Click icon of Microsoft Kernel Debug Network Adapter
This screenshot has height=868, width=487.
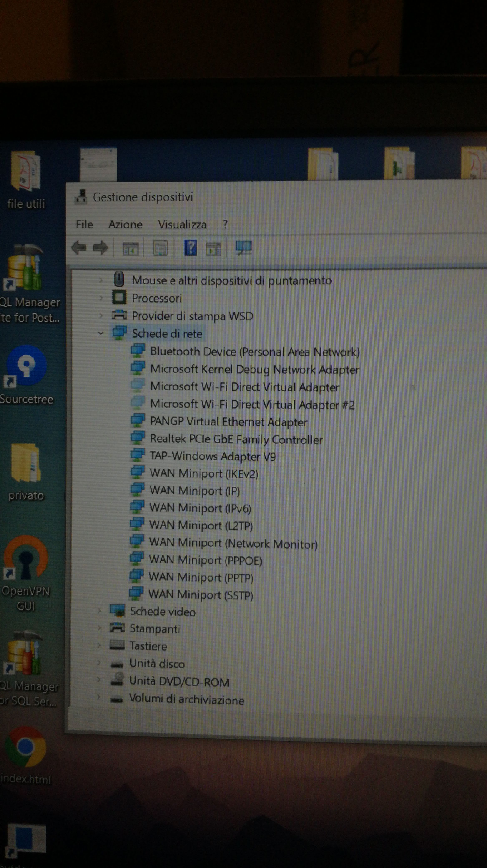click(138, 368)
